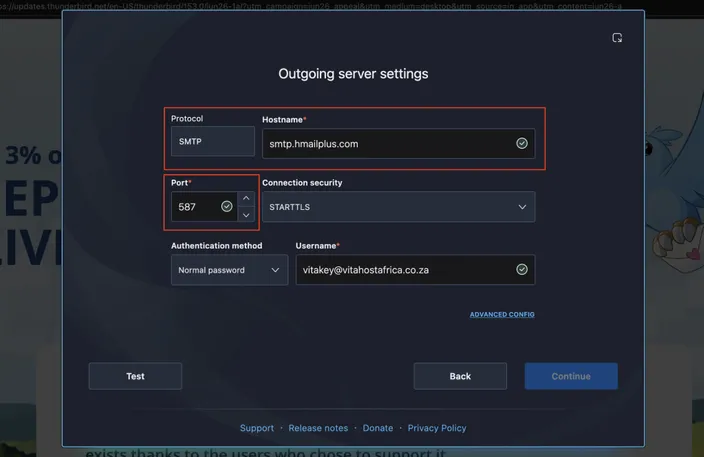704x457 pixels.
Task: Open the ADVANCED CONFIG link
Action: click(x=502, y=315)
